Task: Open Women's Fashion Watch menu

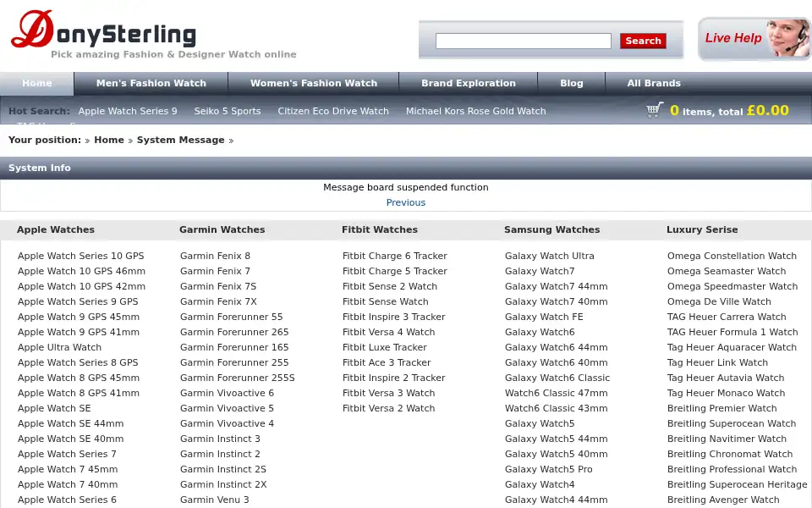Action: (313, 83)
